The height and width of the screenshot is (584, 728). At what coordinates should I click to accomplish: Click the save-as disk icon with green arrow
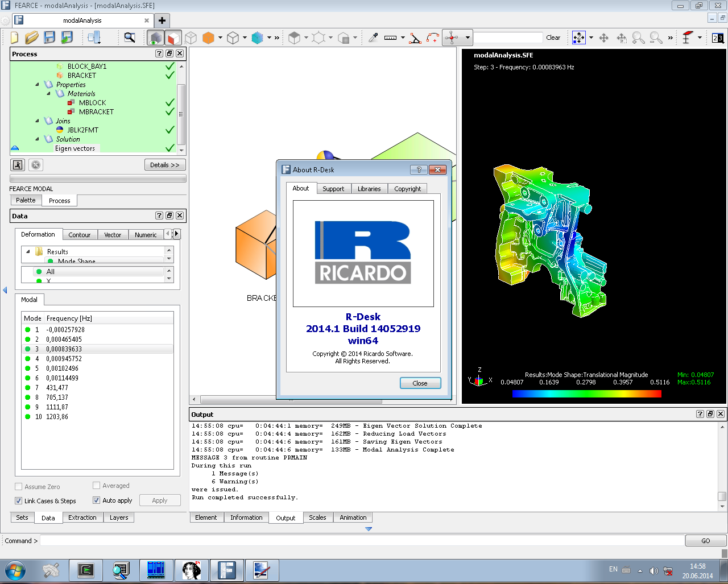(x=67, y=38)
